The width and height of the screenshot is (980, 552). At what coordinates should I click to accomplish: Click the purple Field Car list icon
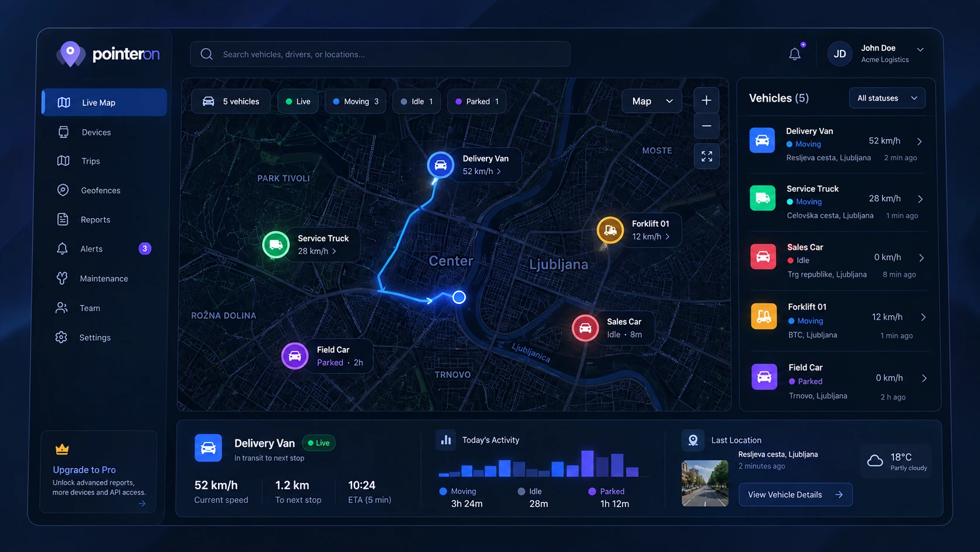[x=764, y=377]
